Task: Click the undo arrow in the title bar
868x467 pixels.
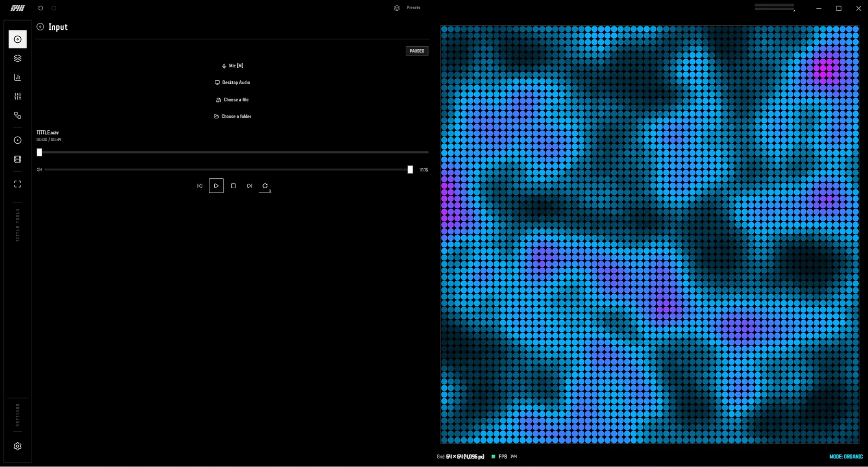Action: [x=41, y=8]
